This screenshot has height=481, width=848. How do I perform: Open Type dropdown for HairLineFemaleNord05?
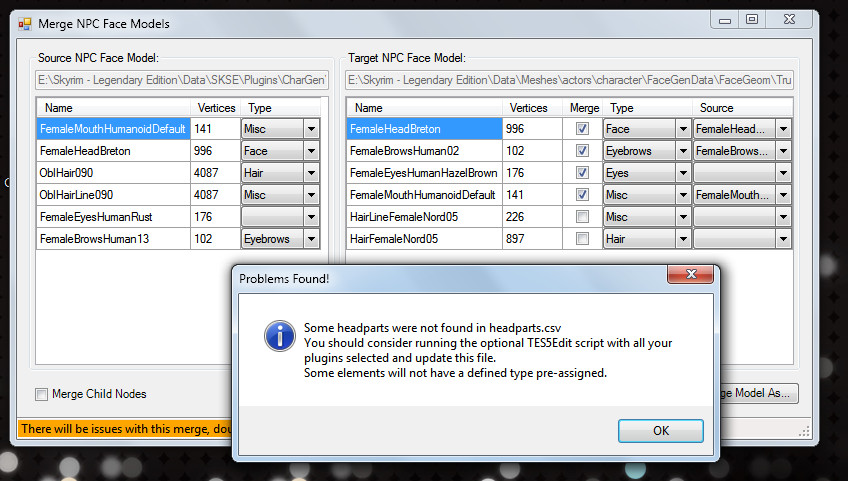pyautogui.click(x=683, y=216)
